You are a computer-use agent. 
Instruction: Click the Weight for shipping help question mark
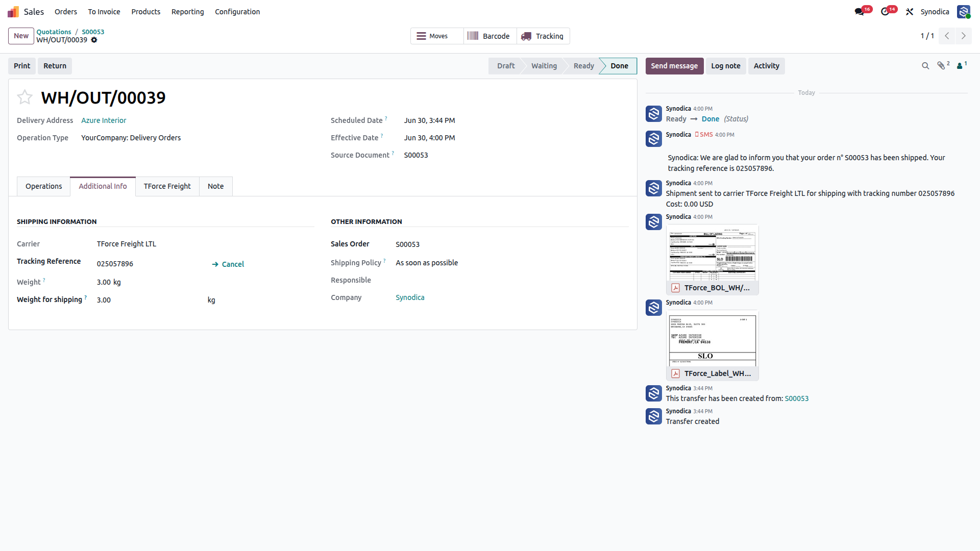click(85, 297)
